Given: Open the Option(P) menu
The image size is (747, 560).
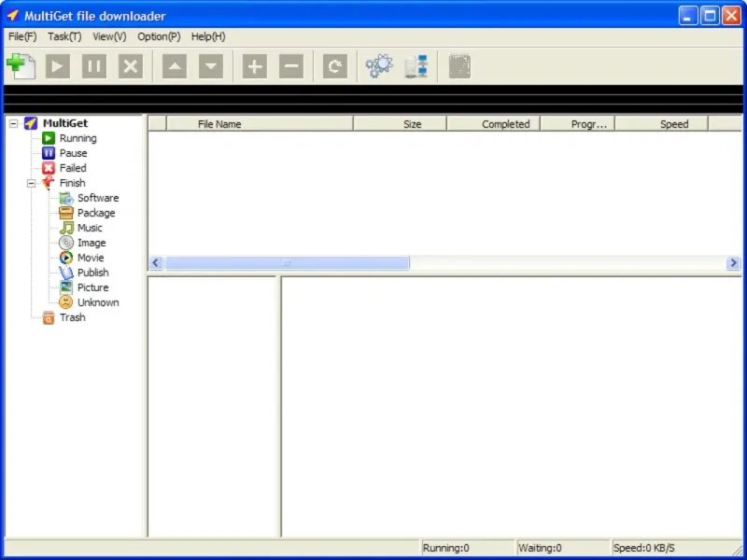Looking at the screenshot, I should tap(159, 36).
